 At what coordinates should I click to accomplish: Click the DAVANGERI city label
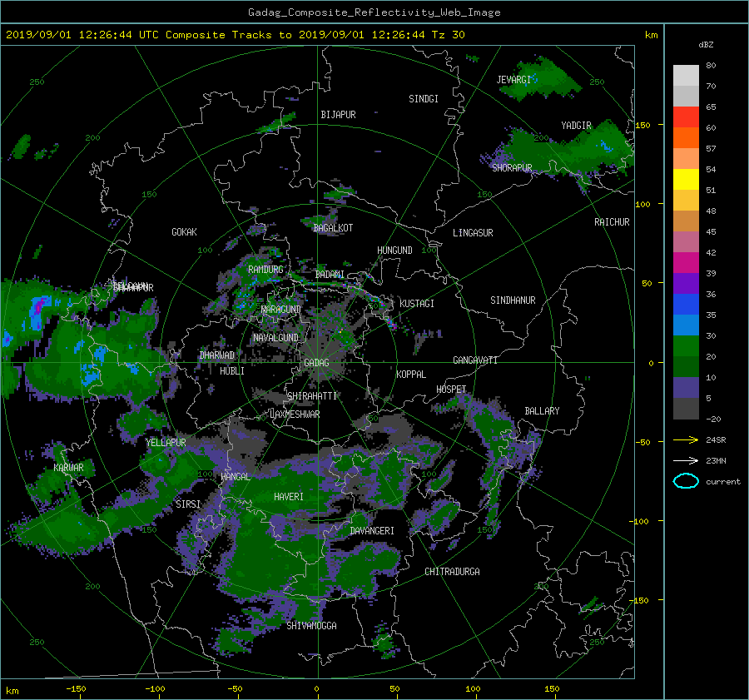click(x=372, y=531)
